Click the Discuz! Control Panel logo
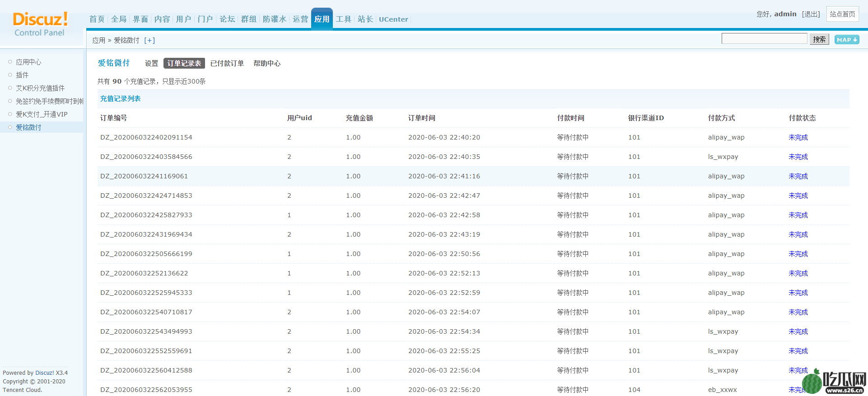This screenshot has height=396, width=868. coord(40,24)
